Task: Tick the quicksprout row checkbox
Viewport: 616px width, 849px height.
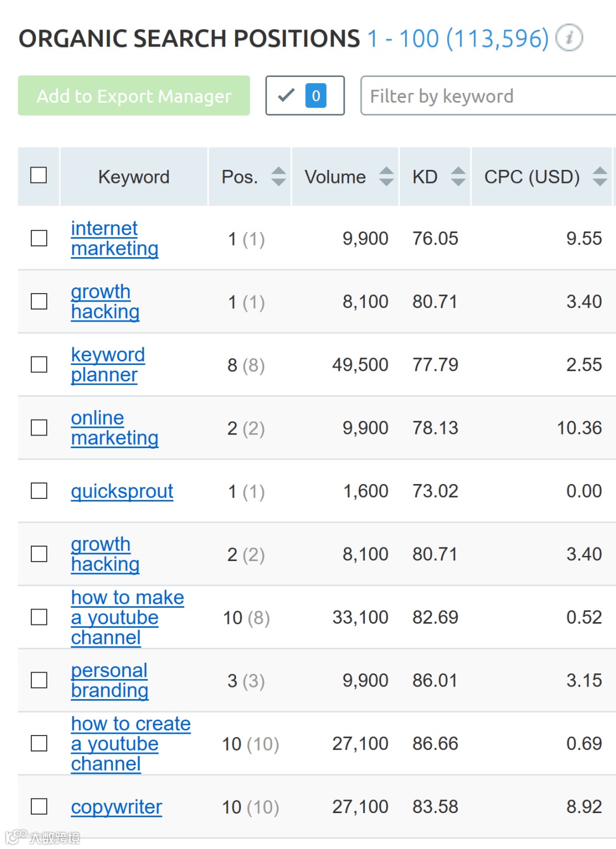Action: (39, 491)
